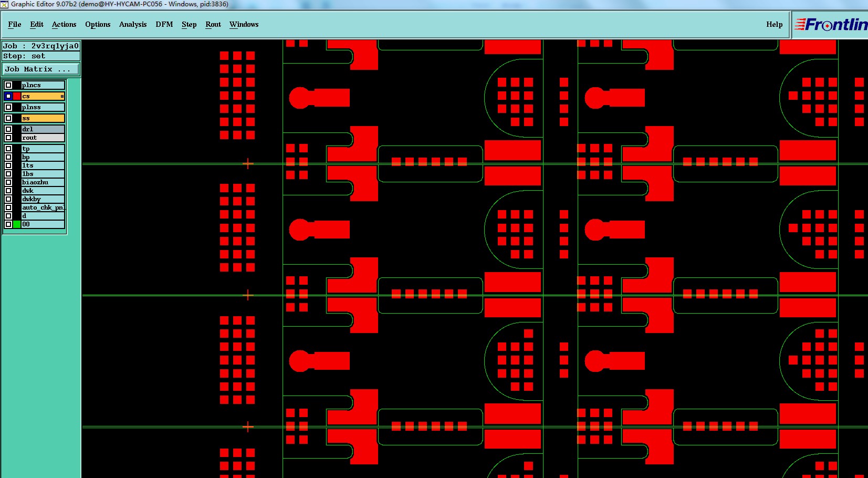Open the Edit menu
The height and width of the screenshot is (478, 868).
pyautogui.click(x=37, y=24)
